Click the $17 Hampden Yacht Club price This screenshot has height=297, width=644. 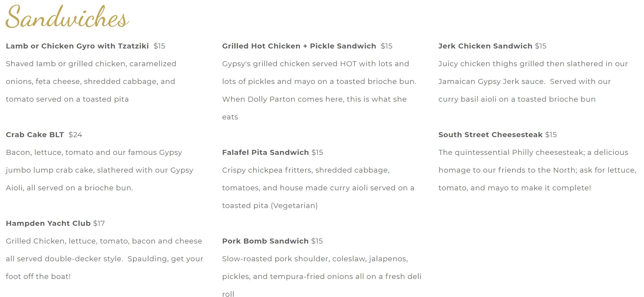[99, 223]
